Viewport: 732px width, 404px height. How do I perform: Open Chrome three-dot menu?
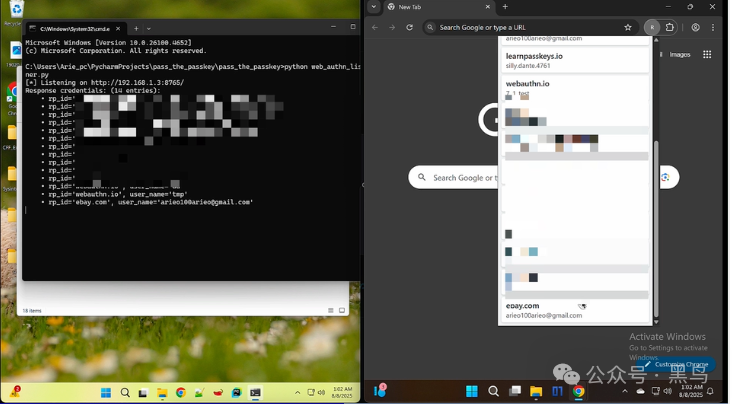click(713, 28)
